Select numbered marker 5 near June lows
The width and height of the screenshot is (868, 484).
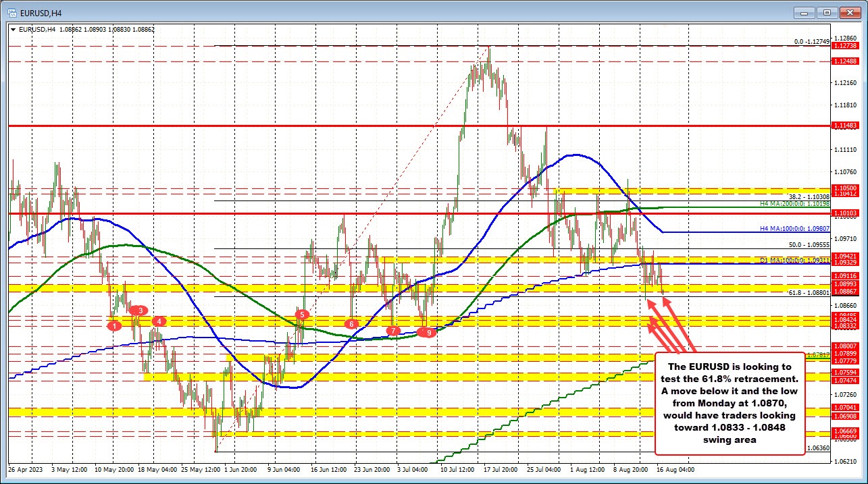pos(302,314)
